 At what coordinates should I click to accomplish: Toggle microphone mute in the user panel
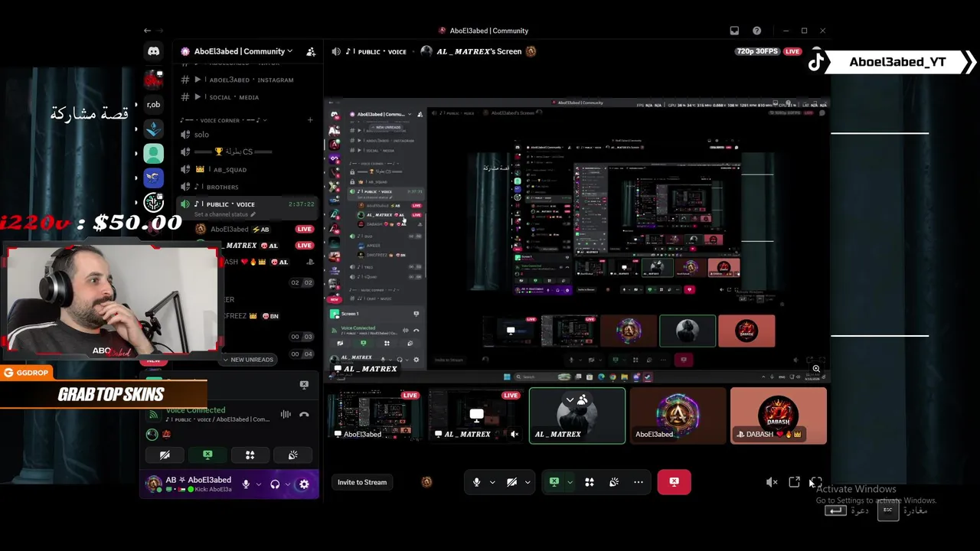point(246,484)
